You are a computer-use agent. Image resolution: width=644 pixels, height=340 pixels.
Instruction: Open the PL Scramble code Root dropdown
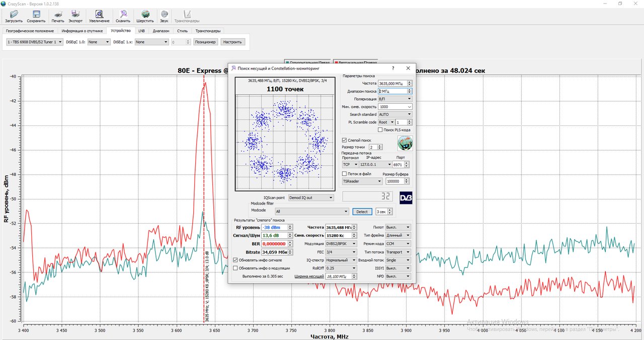tap(385, 122)
